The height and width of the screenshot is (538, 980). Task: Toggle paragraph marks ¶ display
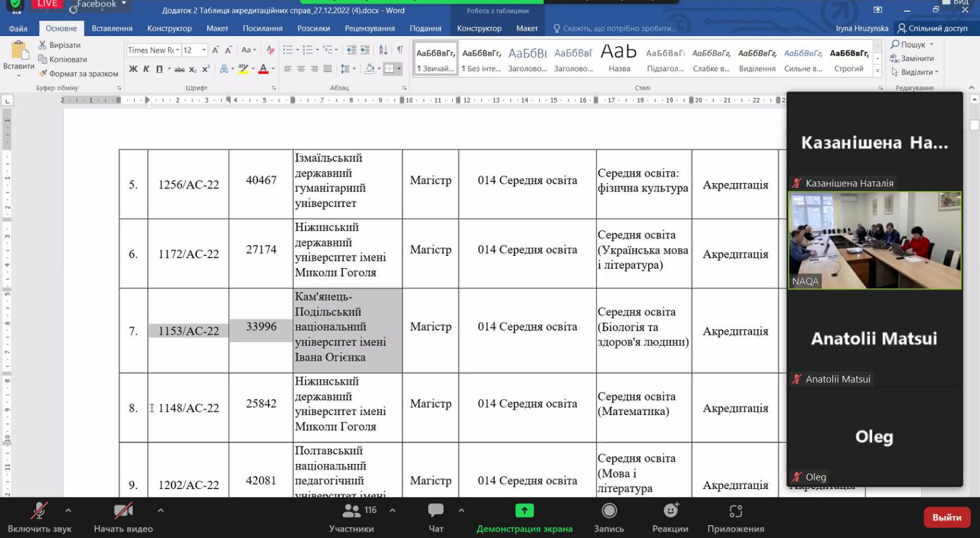[400, 50]
